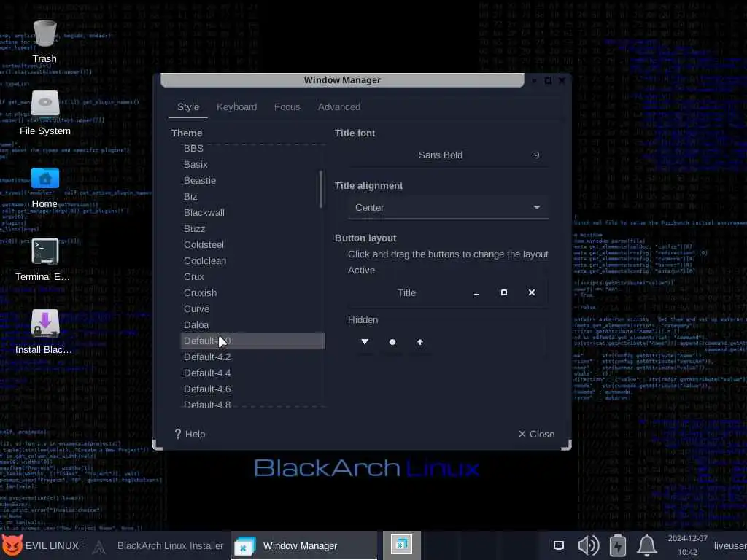Click the theme list scrollbar
The width and height of the screenshot is (747, 560).
click(321, 189)
